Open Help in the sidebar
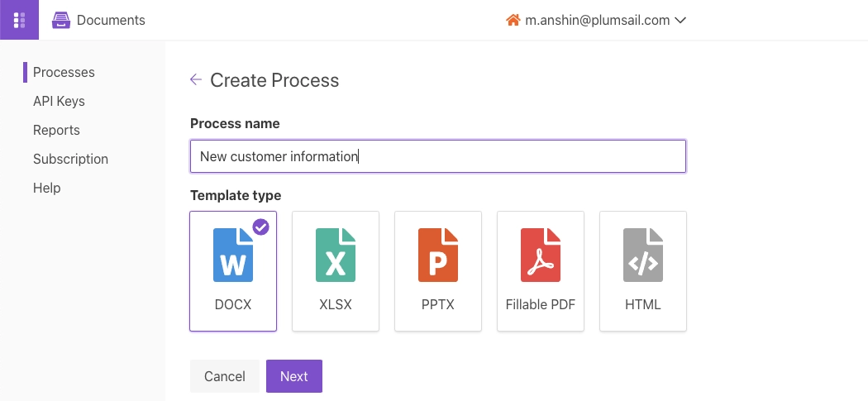The image size is (868, 401). 46,188
